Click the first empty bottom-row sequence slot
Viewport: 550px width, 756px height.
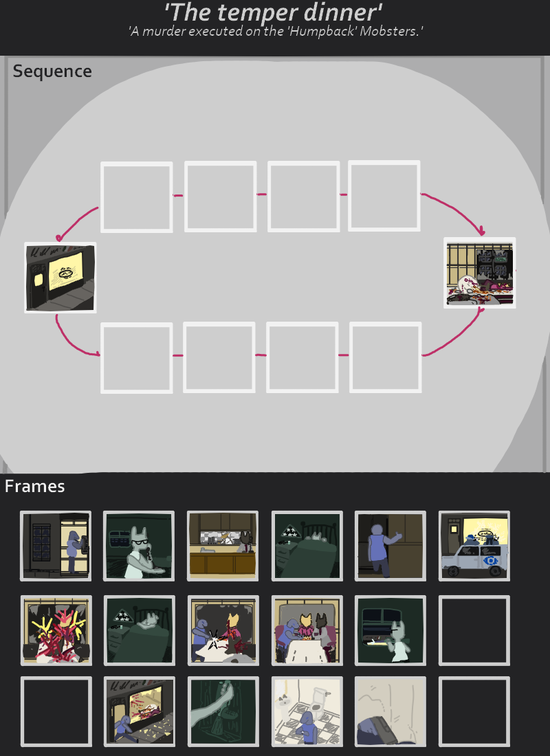tap(137, 358)
